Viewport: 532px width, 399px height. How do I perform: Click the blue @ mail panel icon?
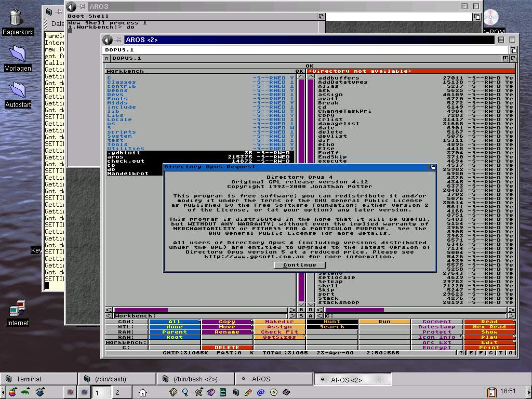[x=261, y=393]
